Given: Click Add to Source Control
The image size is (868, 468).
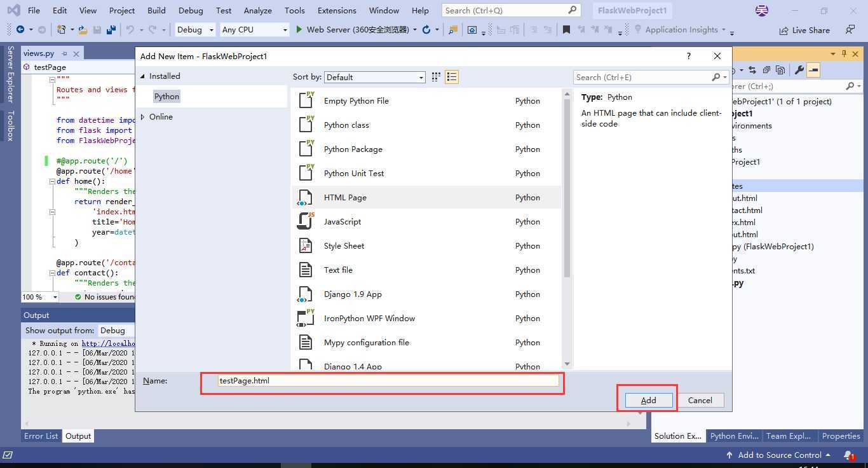Looking at the screenshot, I should coord(778,455).
